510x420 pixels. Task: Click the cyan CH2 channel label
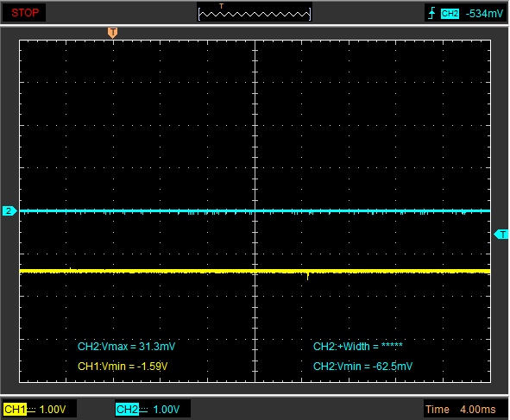(x=127, y=410)
